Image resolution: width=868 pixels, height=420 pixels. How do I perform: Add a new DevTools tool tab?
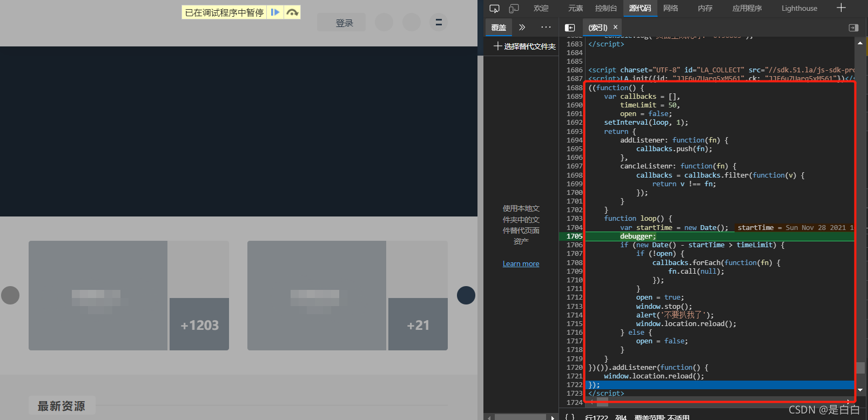[x=841, y=8]
